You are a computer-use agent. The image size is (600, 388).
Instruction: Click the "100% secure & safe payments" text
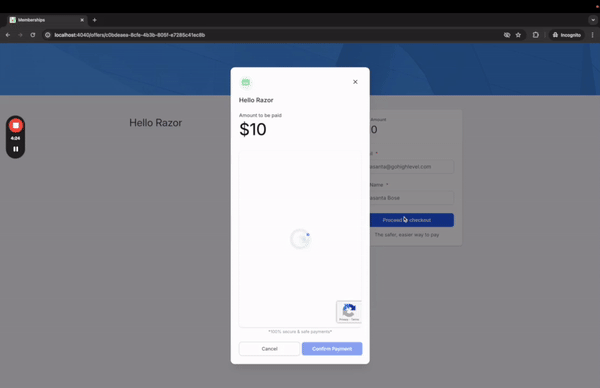[300, 331]
